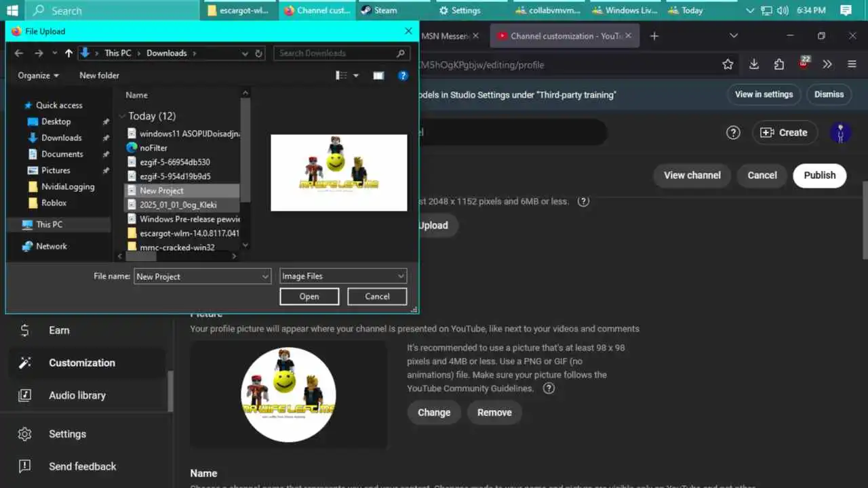Click the Open button in File Upload

click(309, 296)
